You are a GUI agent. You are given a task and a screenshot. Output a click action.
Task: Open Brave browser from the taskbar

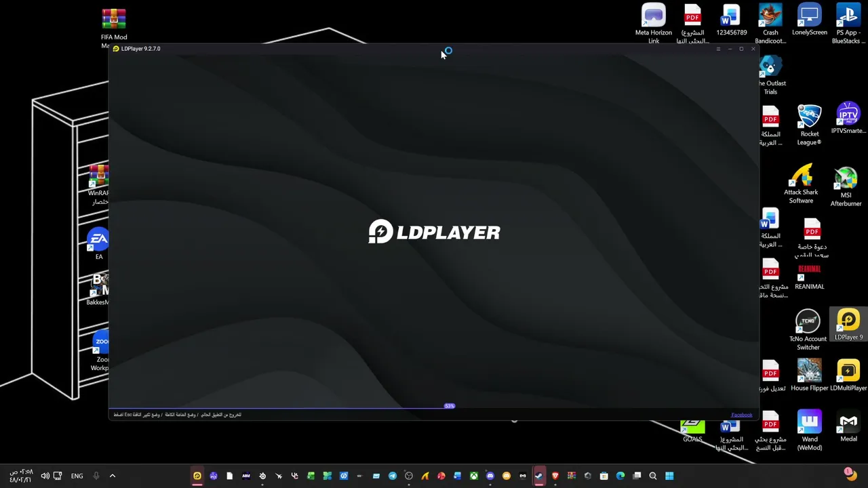555,476
